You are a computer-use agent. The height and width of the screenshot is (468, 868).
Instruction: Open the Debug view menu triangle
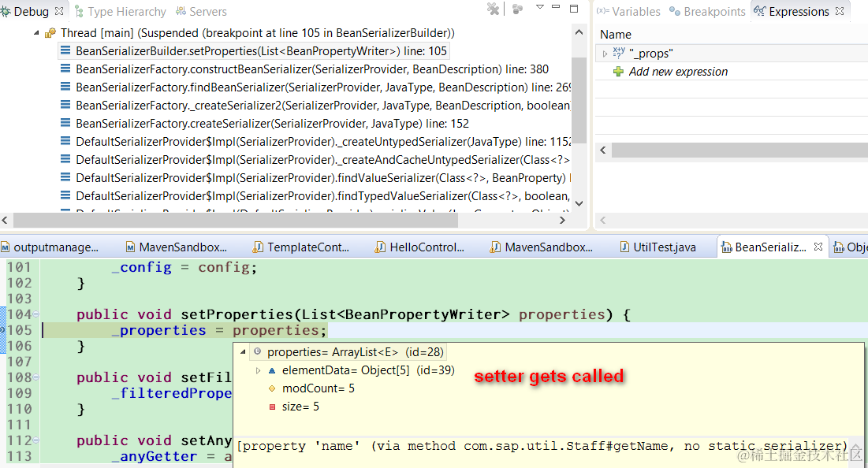click(x=540, y=7)
